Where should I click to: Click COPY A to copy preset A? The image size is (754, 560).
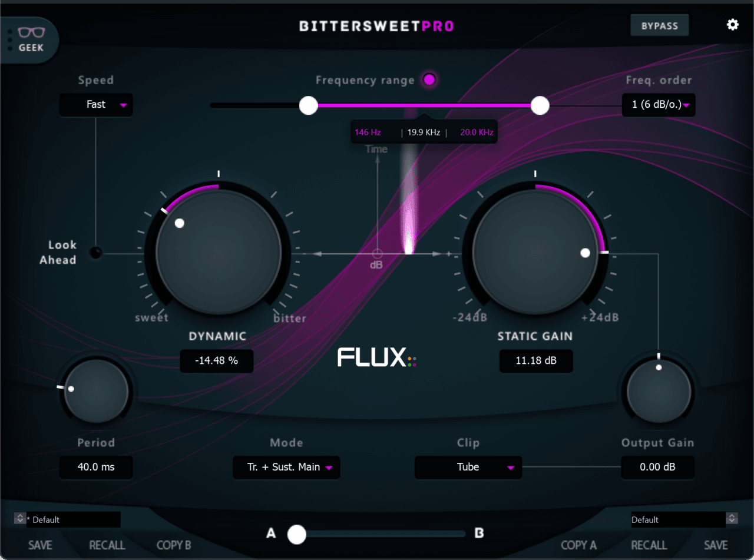tap(579, 545)
